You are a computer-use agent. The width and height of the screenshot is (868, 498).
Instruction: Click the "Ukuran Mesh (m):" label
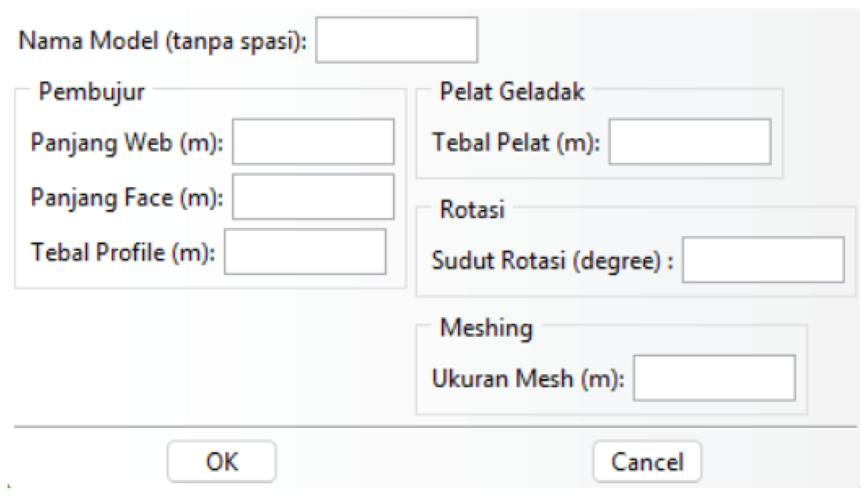(528, 379)
